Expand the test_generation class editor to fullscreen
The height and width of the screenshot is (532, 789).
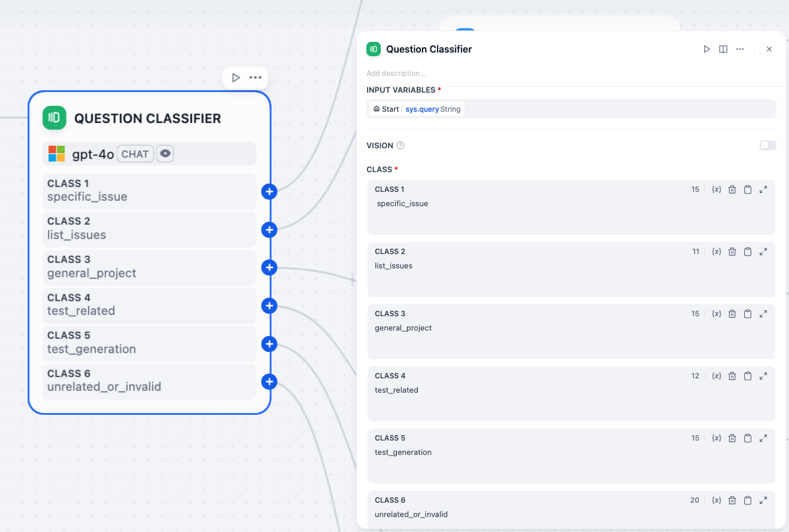click(763, 438)
